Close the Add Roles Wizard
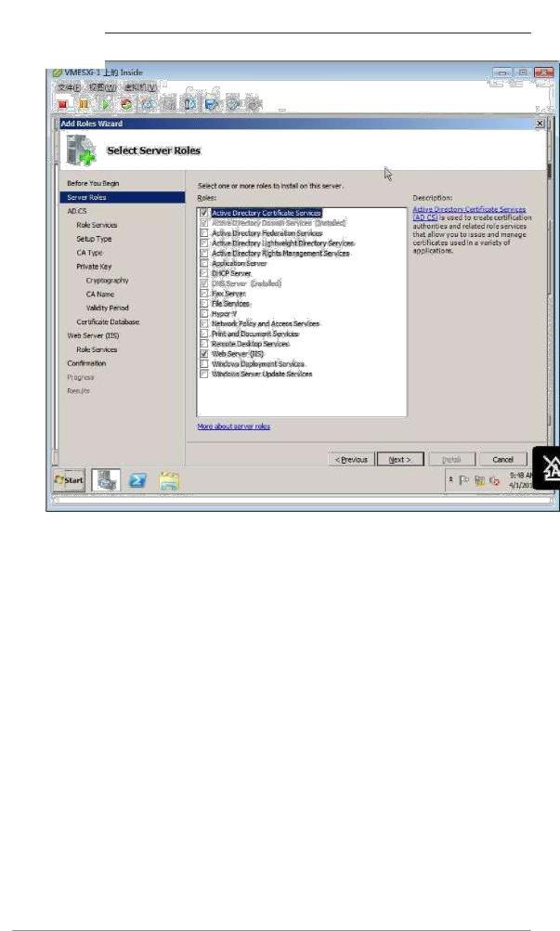Screen dimensions: 560x931 click(x=540, y=124)
